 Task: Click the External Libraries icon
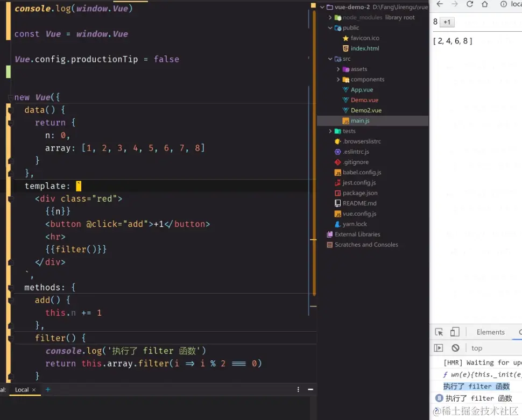pos(329,234)
